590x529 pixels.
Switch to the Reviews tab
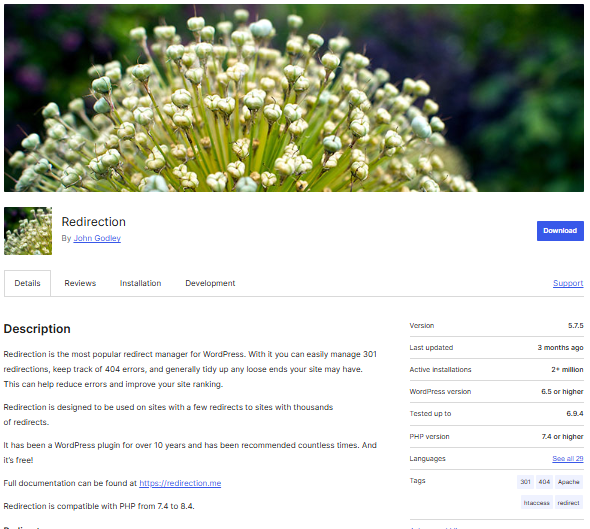click(x=80, y=283)
